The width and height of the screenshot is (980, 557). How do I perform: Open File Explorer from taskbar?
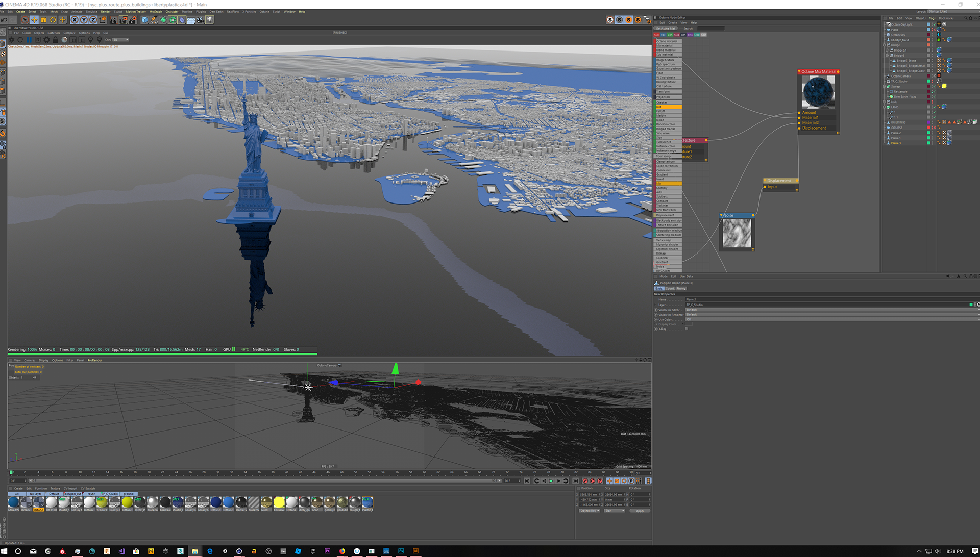195,551
